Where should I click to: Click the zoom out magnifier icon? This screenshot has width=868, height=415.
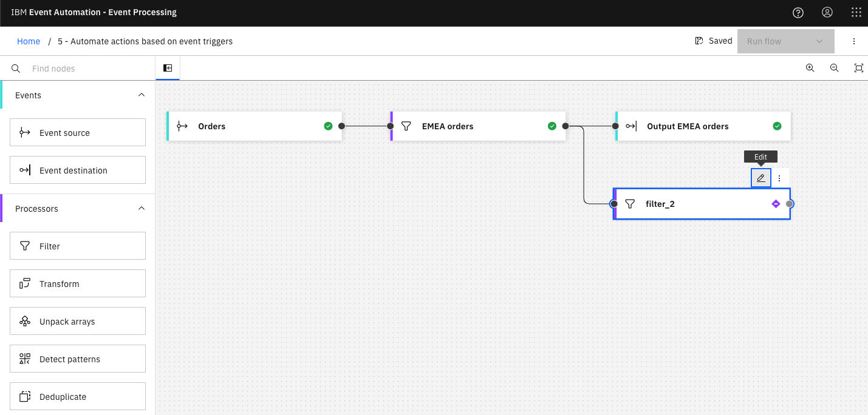tap(834, 68)
